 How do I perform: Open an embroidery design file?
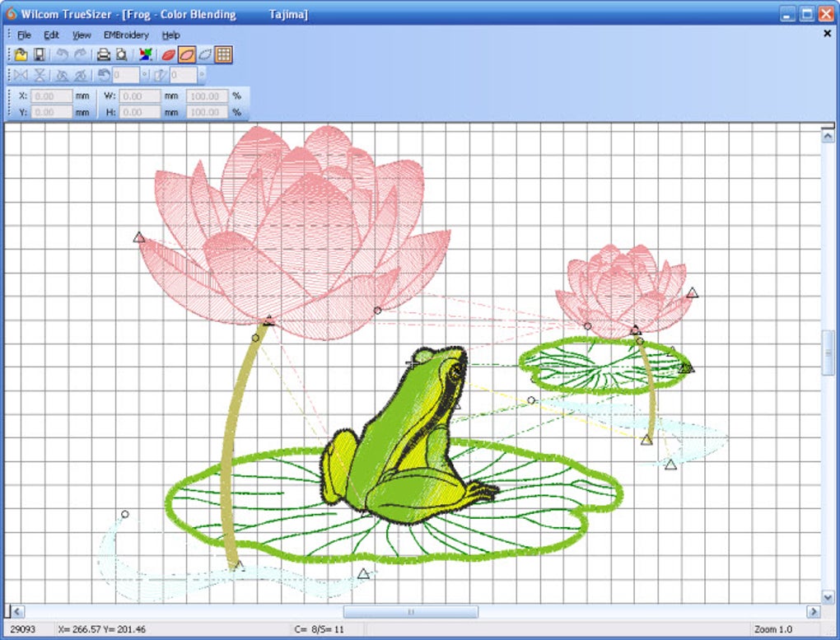tap(21, 54)
